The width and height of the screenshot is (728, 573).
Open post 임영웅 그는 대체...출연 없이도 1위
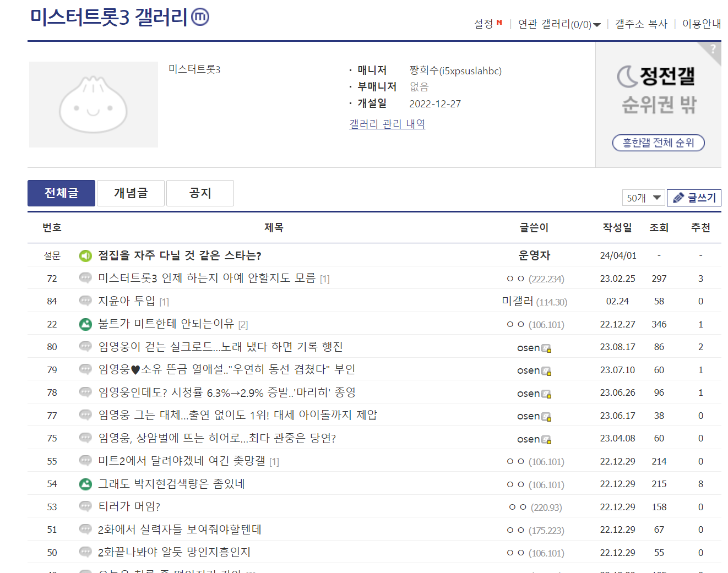(237, 415)
